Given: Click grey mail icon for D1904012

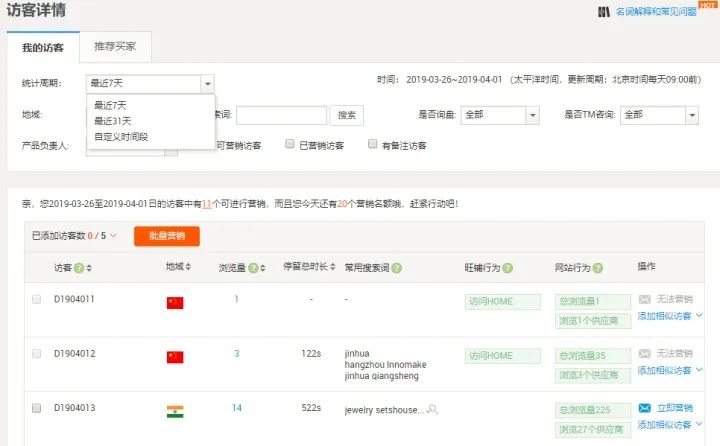Looking at the screenshot, I should pos(645,354).
